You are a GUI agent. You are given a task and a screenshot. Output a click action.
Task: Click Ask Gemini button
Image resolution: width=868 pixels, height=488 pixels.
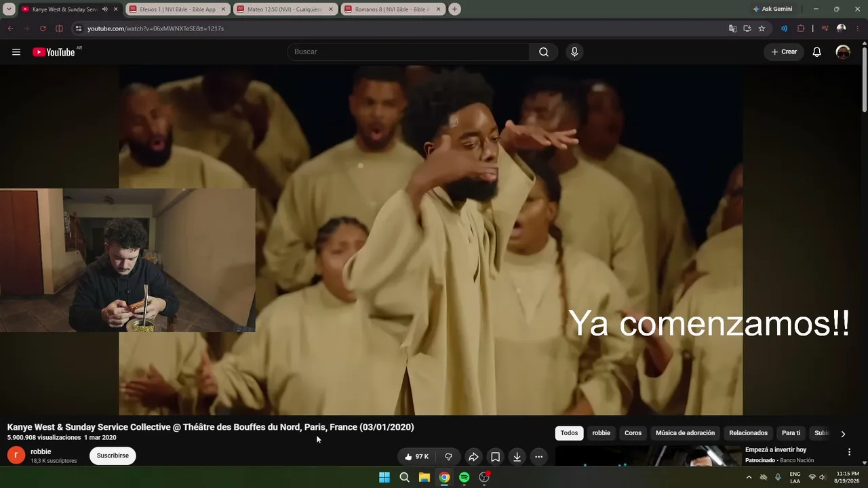click(772, 9)
